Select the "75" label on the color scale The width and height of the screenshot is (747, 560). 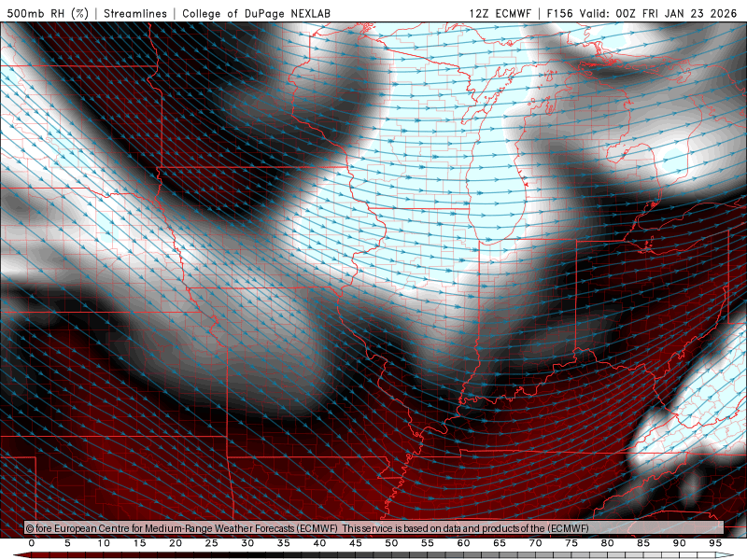[571, 543]
